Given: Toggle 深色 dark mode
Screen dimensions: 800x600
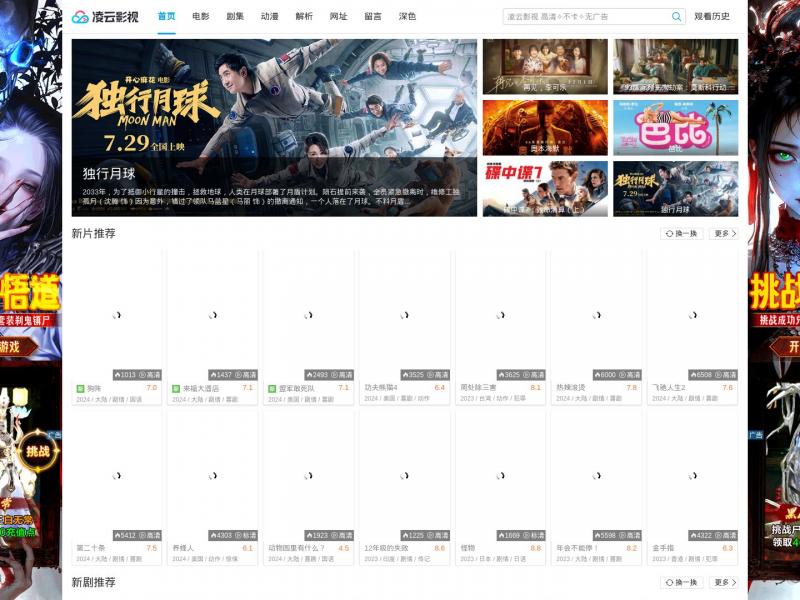Looking at the screenshot, I should click(407, 16).
